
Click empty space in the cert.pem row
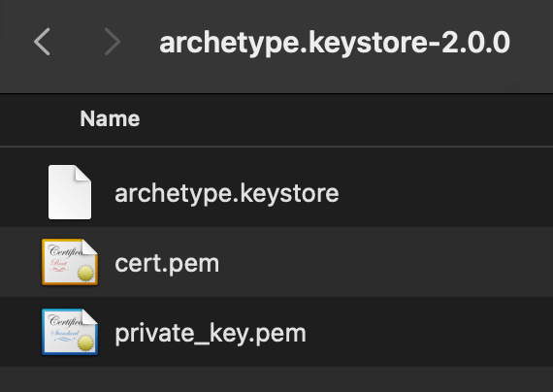pyautogui.click(x=388, y=262)
